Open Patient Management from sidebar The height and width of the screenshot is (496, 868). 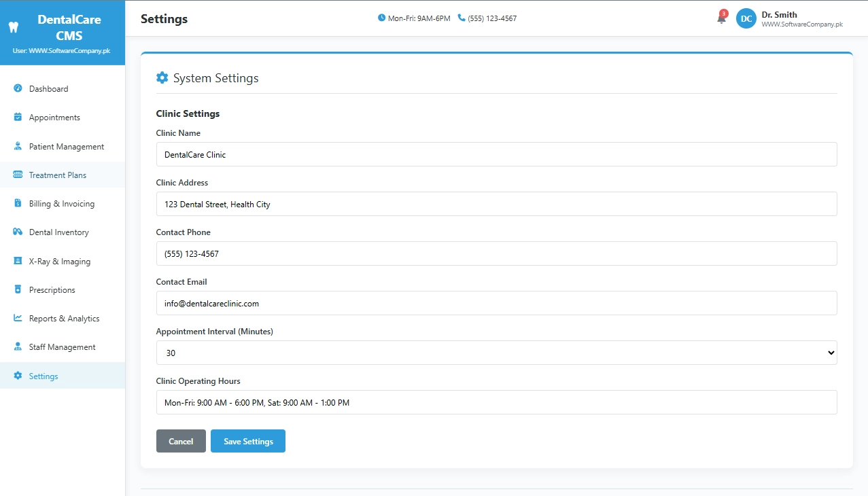66,147
